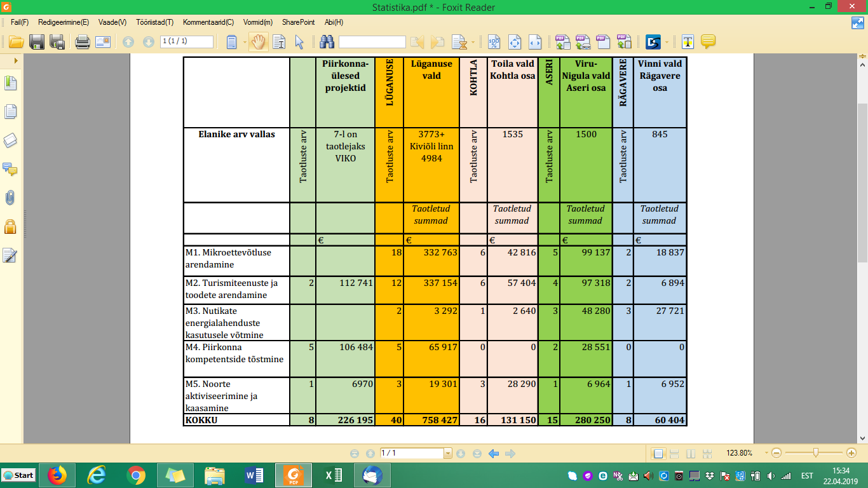Open status bar page number dropdown
The image size is (868, 488).
point(448,454)
